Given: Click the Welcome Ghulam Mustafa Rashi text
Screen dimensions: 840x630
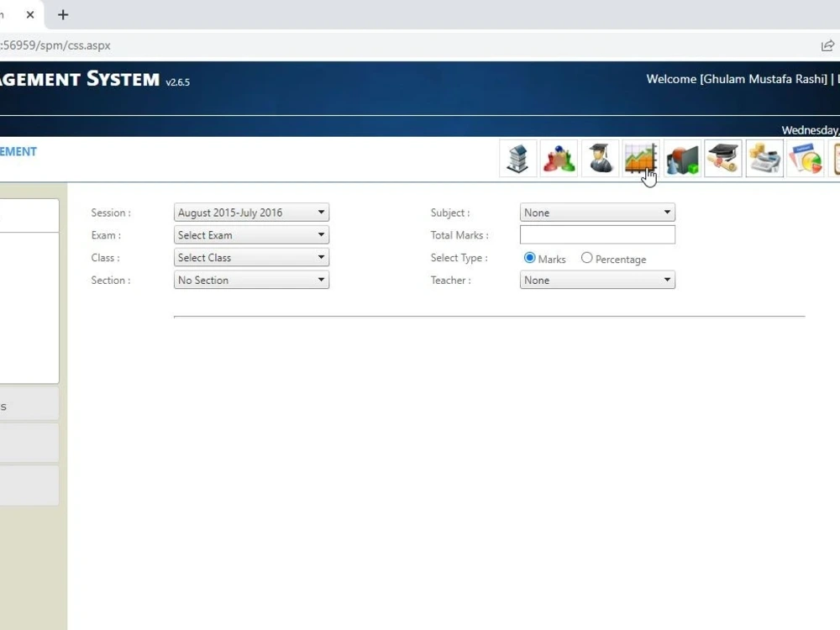Looking at the screenshot, I should tap(738, 79).
